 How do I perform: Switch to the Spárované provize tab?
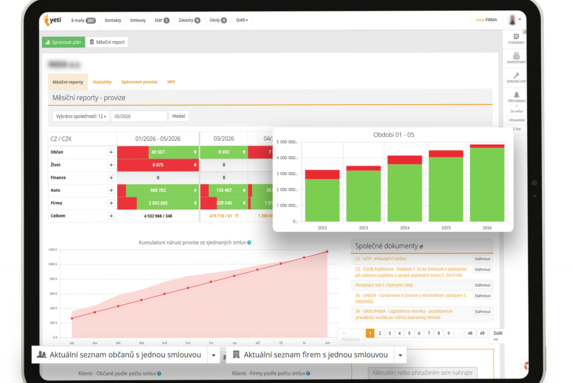pyautogui.click(x=139, y=82)
